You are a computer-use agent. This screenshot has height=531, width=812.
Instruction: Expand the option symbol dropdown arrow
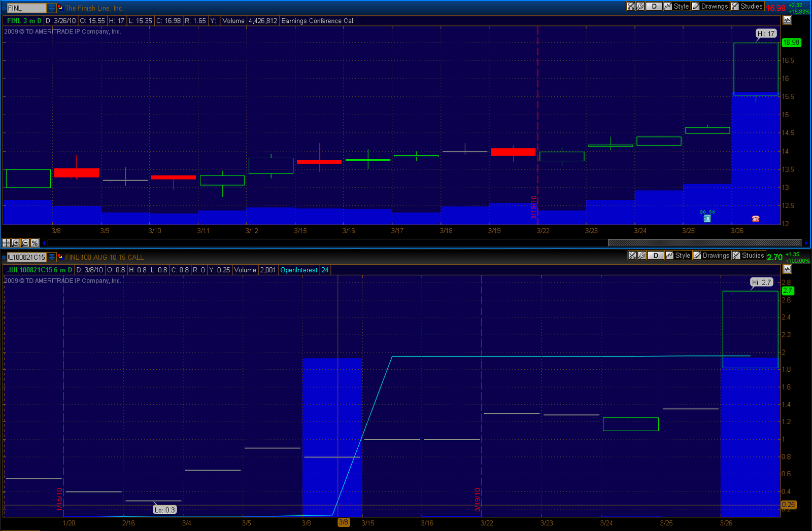point(51,257)
